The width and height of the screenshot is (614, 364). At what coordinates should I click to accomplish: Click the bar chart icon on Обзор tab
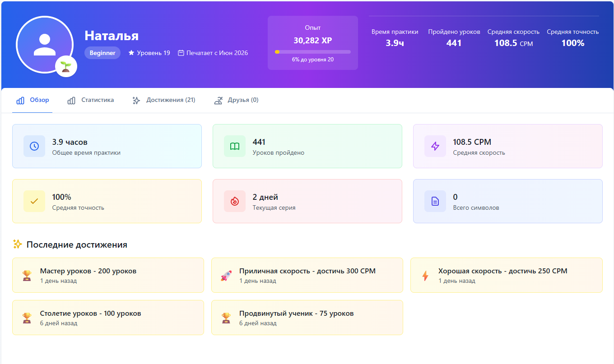click(x=20, y=100)
